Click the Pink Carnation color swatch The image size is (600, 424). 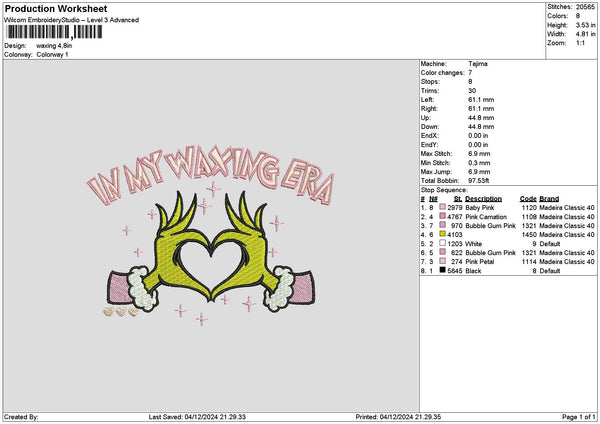[x=442, y=216]
